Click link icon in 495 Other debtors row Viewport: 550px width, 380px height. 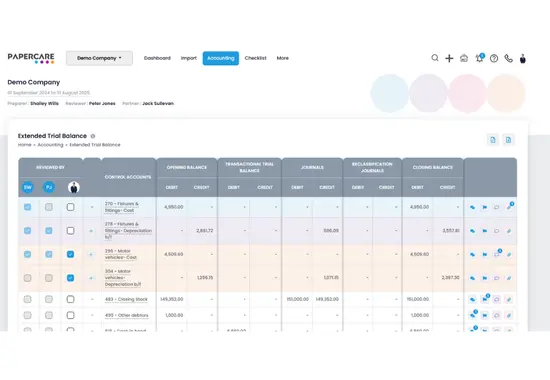(x=473, y=314)
